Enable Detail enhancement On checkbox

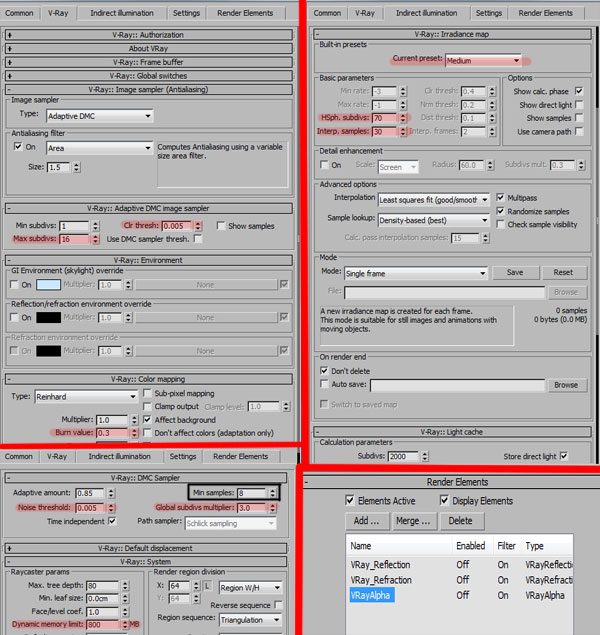(x=324, y=164)
